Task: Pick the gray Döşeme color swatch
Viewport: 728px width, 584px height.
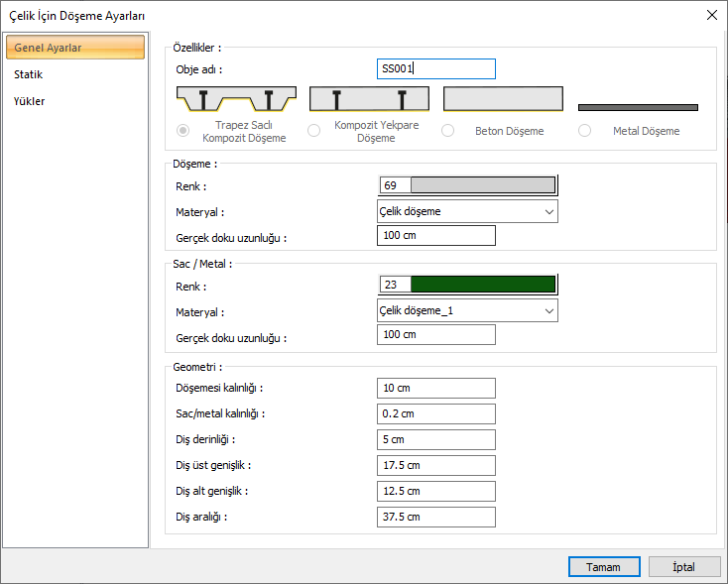Action: point(482,185)
